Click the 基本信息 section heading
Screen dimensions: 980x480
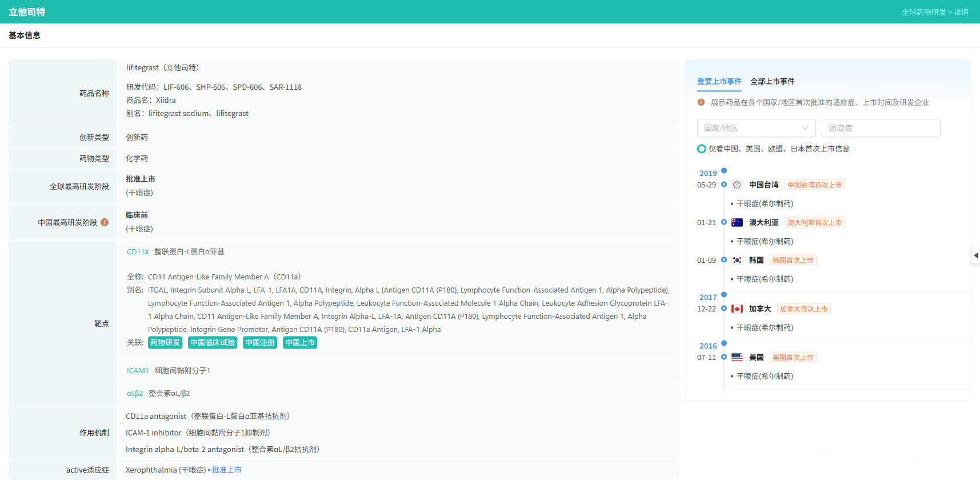click(25, 35)
